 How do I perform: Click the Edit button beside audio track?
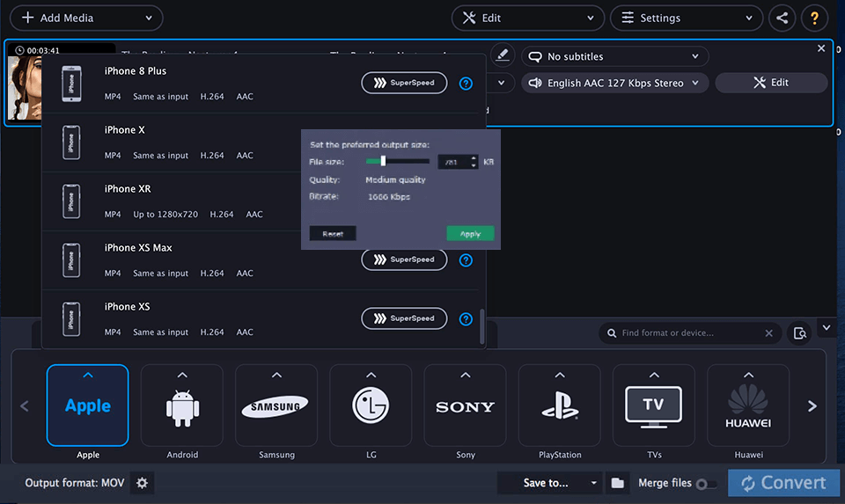pyautogui.click(x=771, y=83)
